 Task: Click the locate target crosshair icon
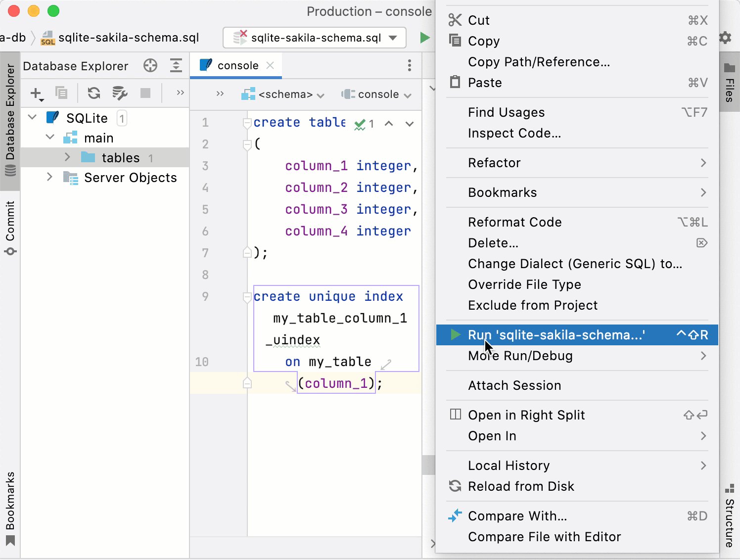pos(150,66)
